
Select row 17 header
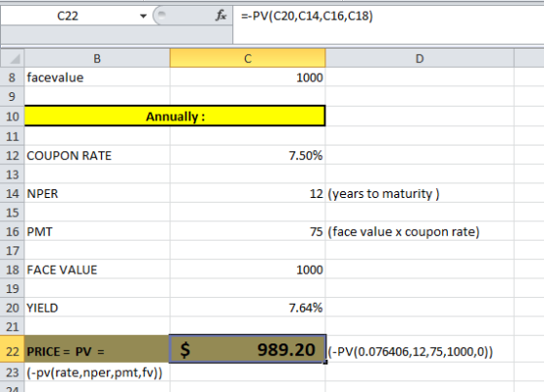12,250
